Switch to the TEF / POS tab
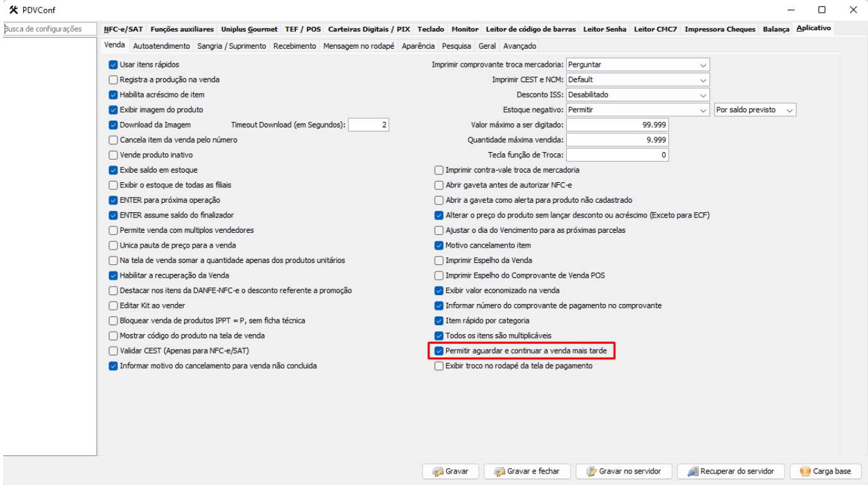Screen dimensions: 868x485 pyautogui.click(x=303, y=30)
